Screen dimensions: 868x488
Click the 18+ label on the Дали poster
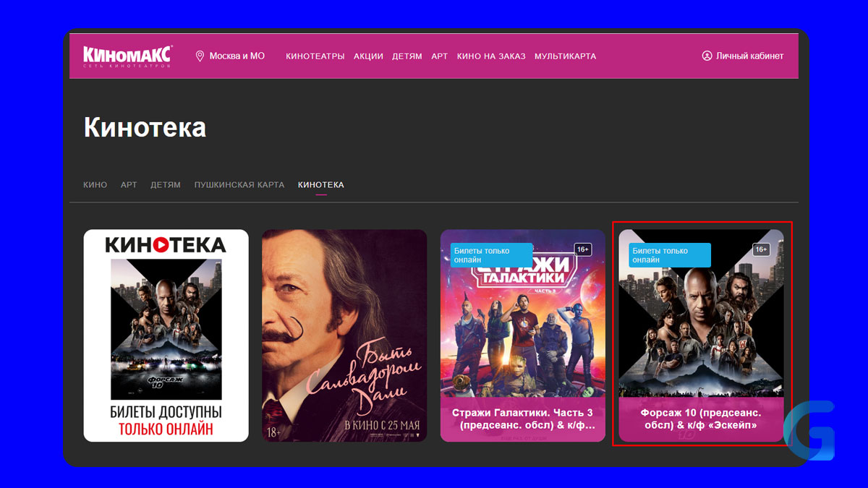coord(275,432)
